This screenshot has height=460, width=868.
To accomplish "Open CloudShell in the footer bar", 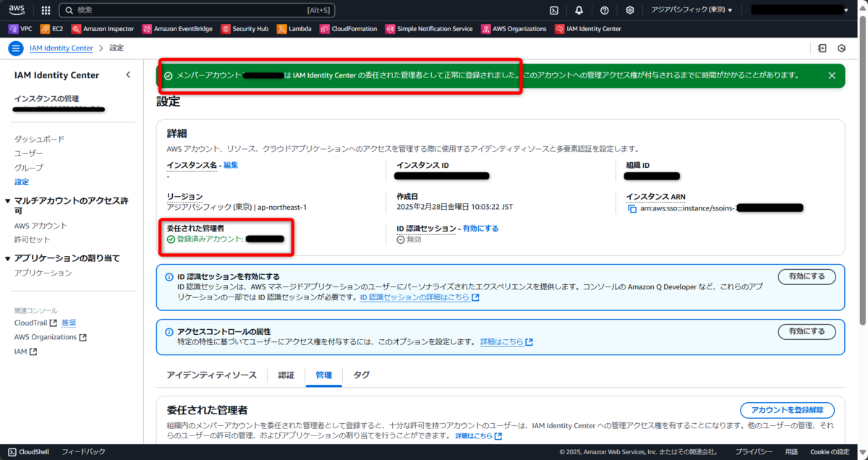I will [x=28, y=452].
